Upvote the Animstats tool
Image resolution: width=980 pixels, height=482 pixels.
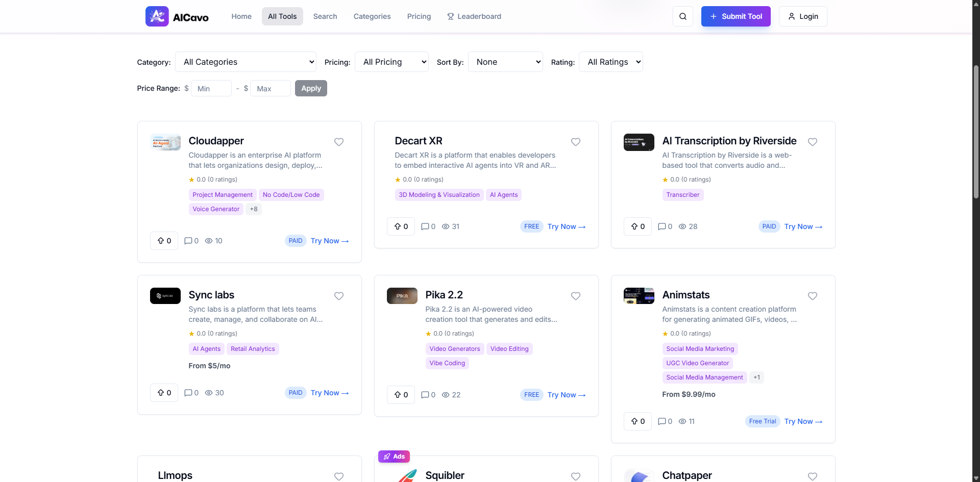pyautogui.click(x=638, y=421)
